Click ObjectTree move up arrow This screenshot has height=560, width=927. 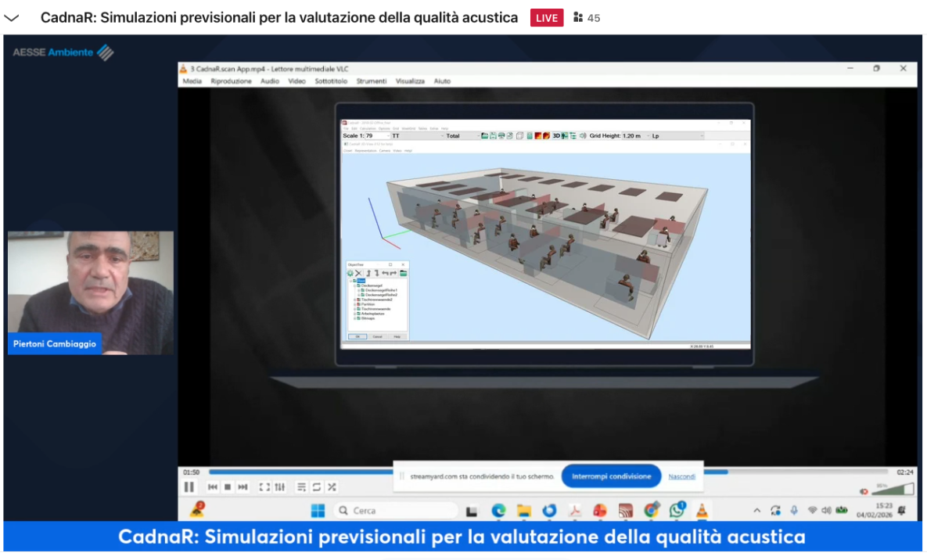click(369, 273)
